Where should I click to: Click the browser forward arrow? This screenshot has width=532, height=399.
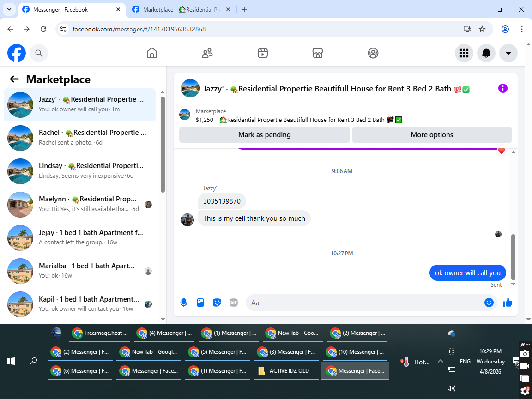[27, 29]
